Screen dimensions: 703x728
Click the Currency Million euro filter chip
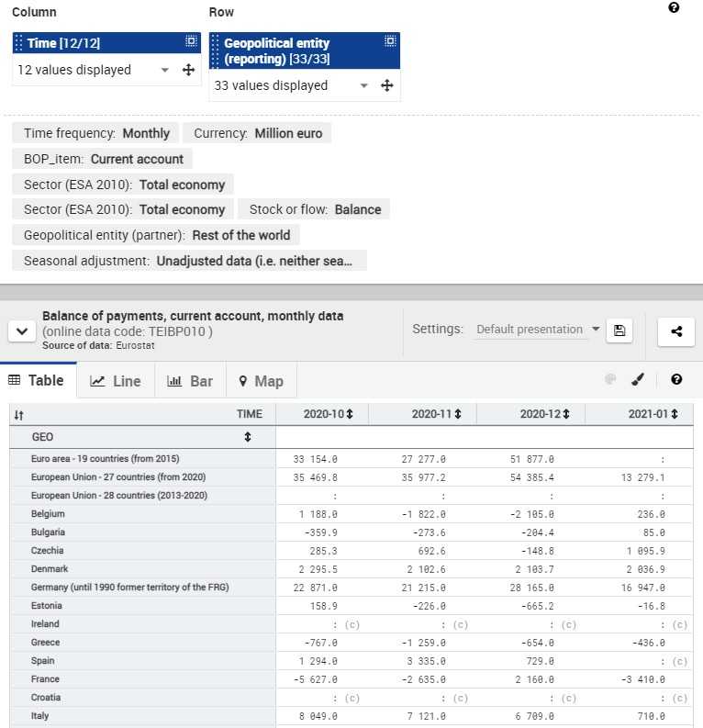pos(257,133)
